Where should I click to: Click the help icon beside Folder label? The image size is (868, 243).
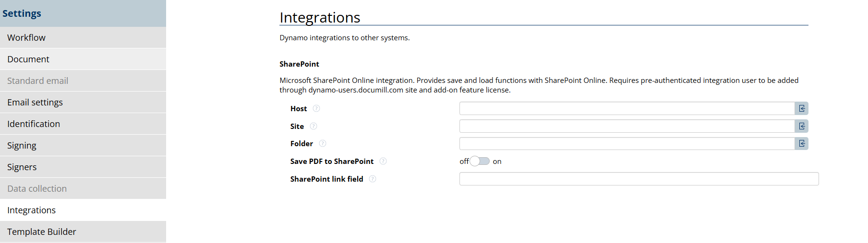pos(323,144)
